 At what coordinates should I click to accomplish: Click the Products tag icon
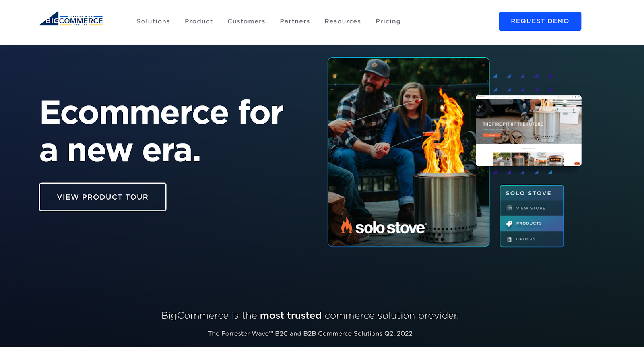click(x=509, y=223)
